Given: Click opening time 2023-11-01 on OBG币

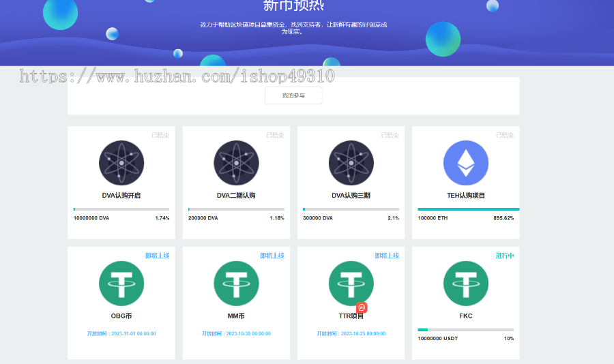Looking at the screenshot, I should point(121,333).
